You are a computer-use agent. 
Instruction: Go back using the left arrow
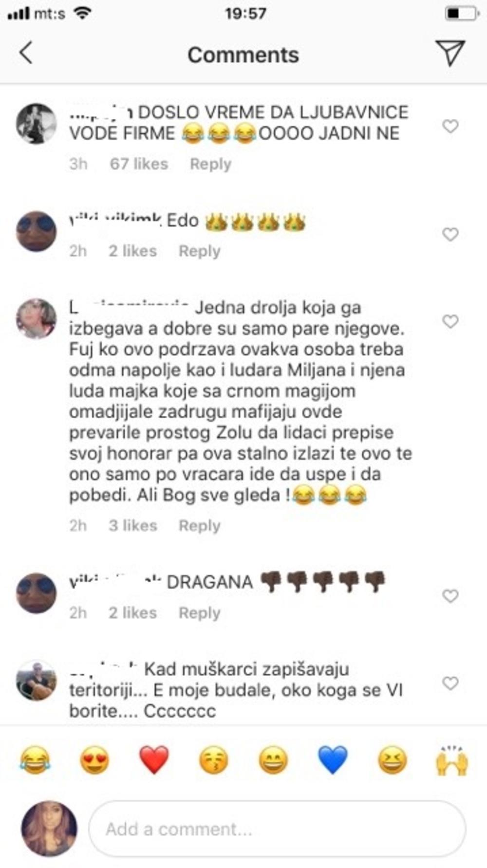click(26, 53)
